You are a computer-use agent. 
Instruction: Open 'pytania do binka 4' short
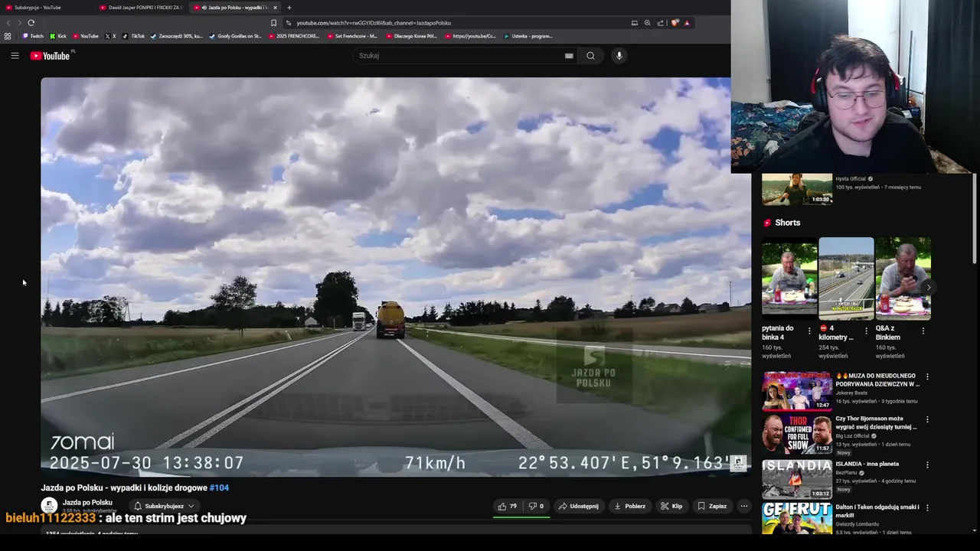(x=789, y=279)
